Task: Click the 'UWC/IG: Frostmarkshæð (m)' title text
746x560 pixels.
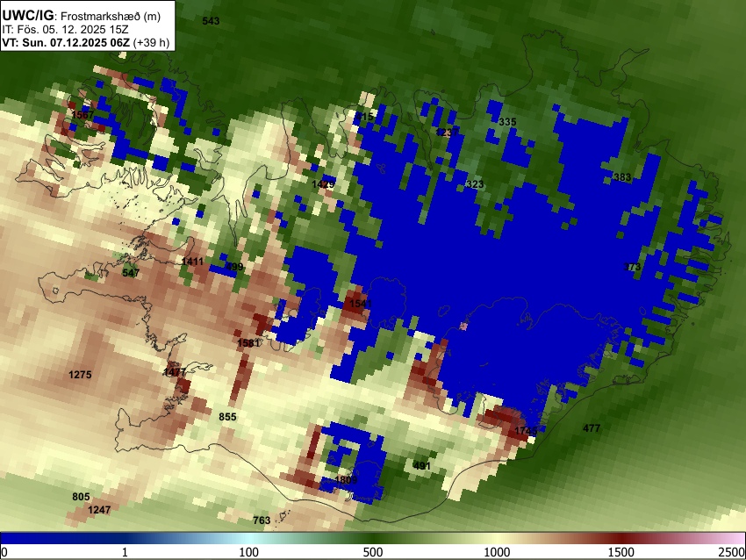Action: pos(82,16)
